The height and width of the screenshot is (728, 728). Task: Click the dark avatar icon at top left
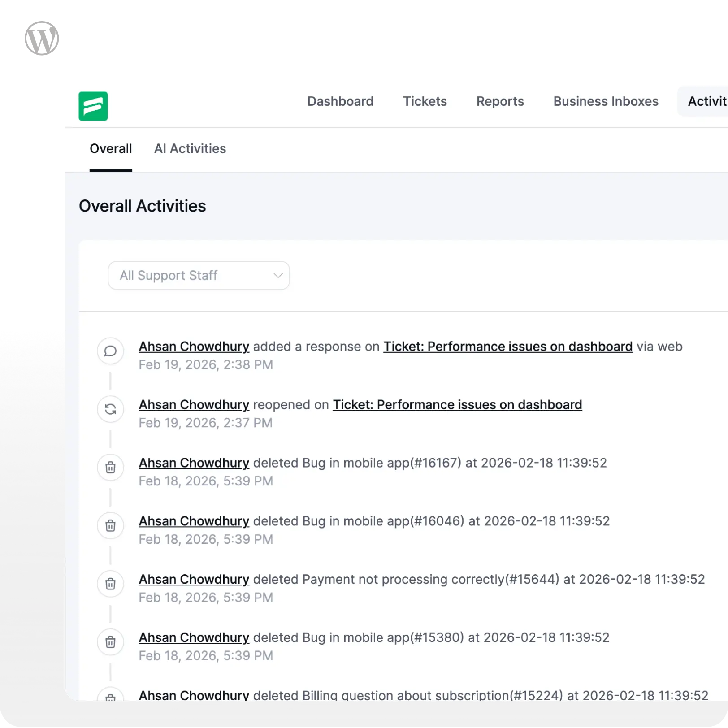point(41,38)
